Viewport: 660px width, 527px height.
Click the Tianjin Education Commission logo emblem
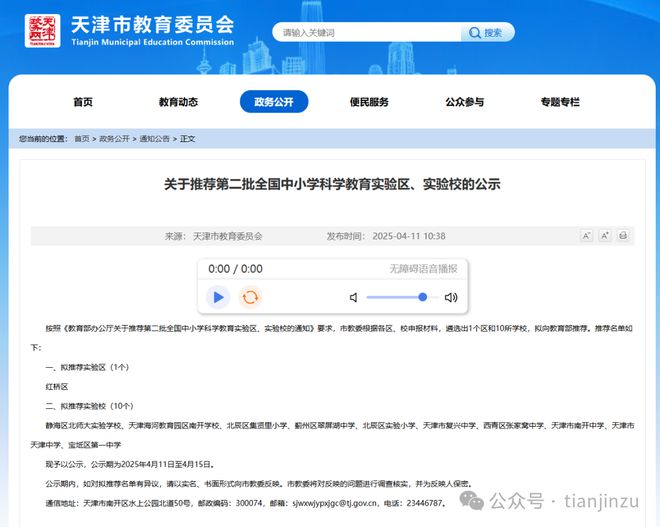click(43, 31)
